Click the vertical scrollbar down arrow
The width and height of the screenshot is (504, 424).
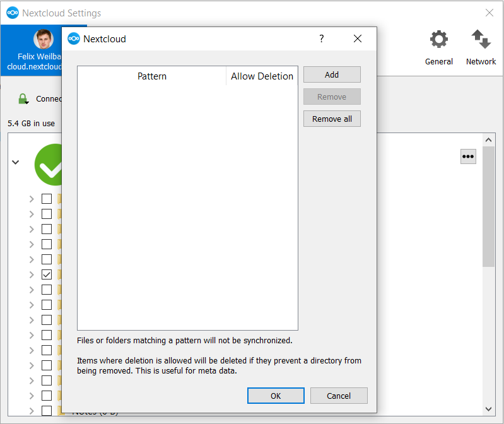click(488, 409)
